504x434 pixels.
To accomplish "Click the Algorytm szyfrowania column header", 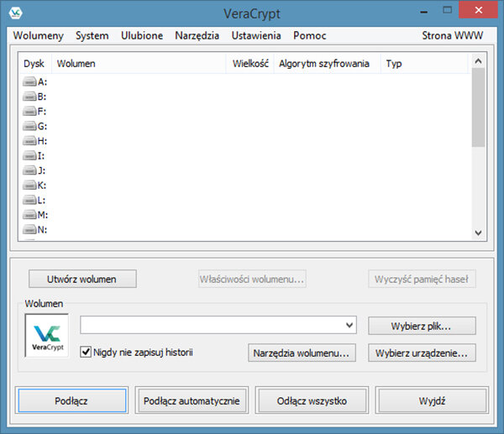I will [x=328, y=63].
